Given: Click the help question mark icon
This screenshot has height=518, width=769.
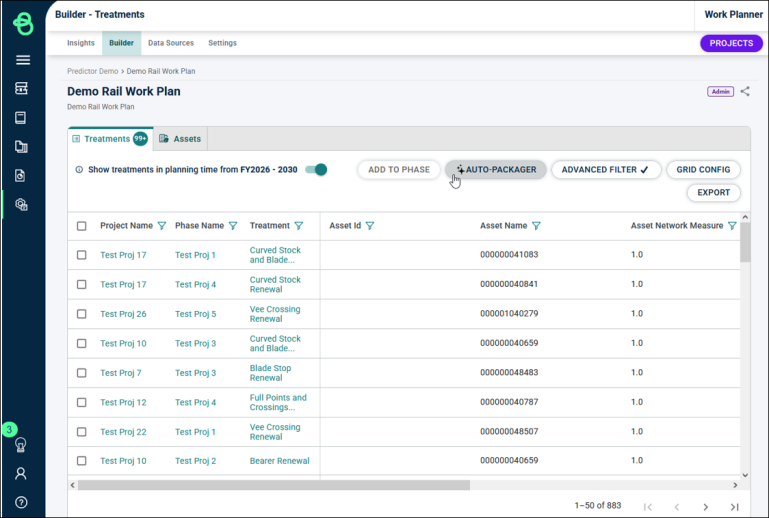Looking at the screenshot, I should click(21, 502).
